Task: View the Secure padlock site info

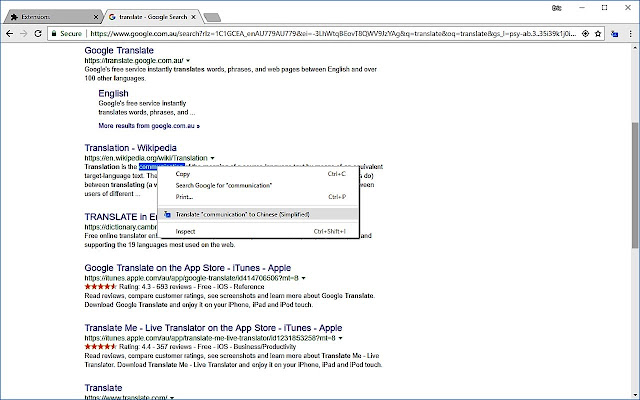Action: pyautogui.click(x=67, y=34)
